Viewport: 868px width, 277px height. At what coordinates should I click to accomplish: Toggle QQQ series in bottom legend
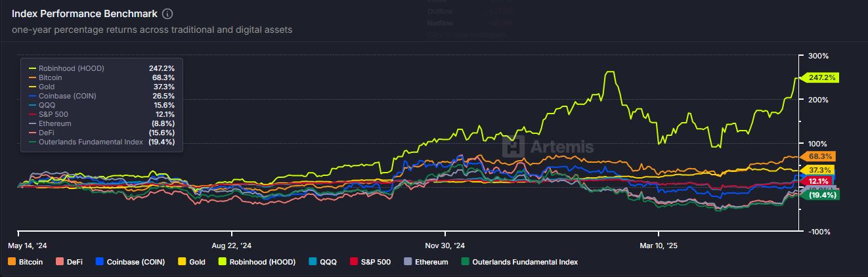[x=323, y=262]
